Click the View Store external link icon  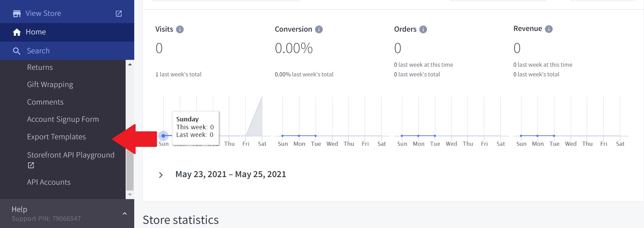pyautogui.click(x=119, y=13)
